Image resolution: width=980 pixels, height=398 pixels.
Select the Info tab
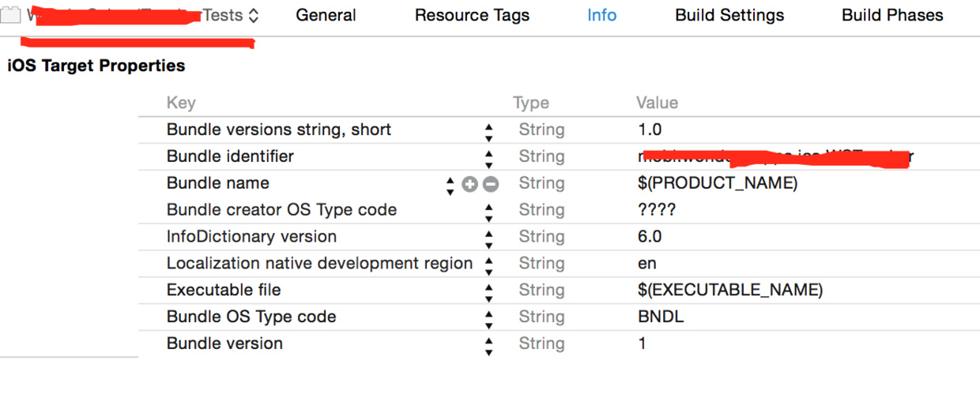point(601,16)
